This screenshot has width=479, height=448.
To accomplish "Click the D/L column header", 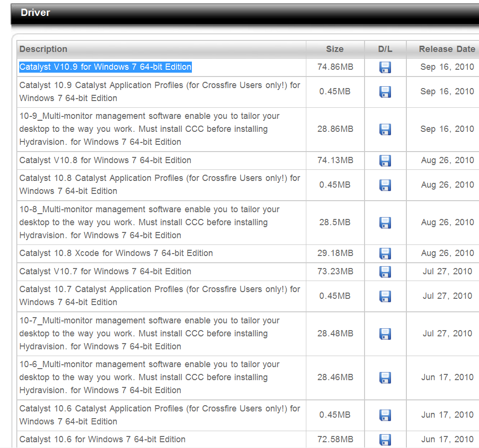I will click(x=385, y=49).
